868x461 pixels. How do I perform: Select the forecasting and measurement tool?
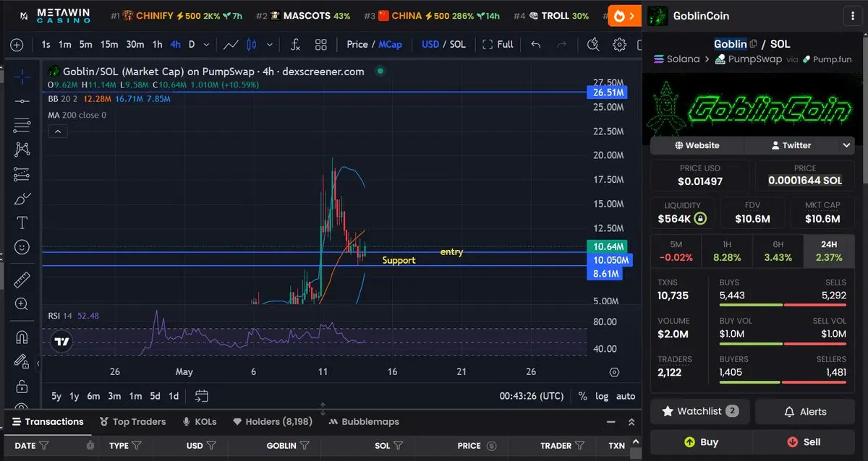(x=22, y=174)
